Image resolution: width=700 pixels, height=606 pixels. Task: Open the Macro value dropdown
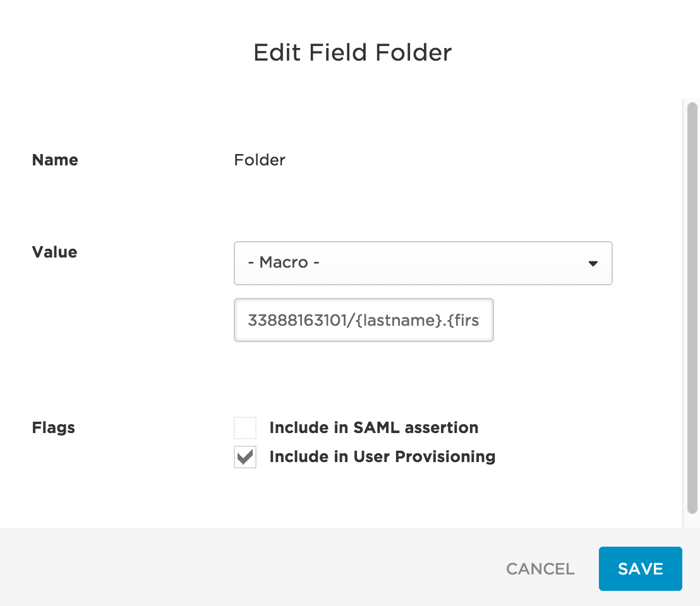coord(423,263)
